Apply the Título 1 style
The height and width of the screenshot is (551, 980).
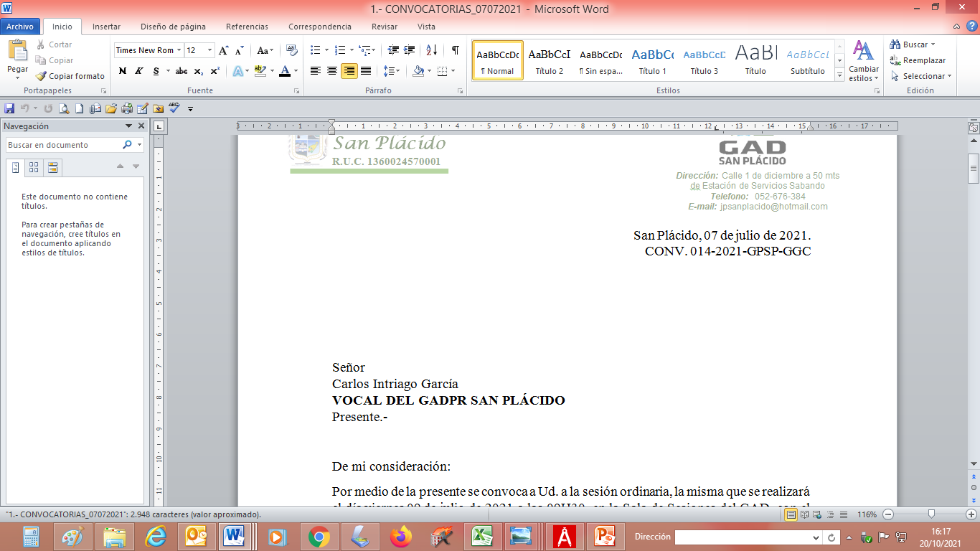pos(652,60)
